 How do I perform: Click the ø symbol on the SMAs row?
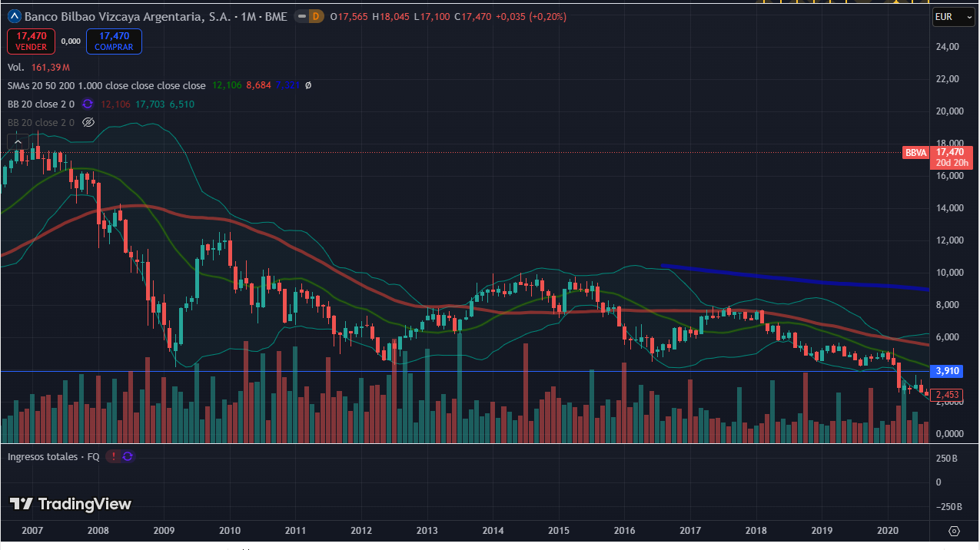(x=308, y=86)
